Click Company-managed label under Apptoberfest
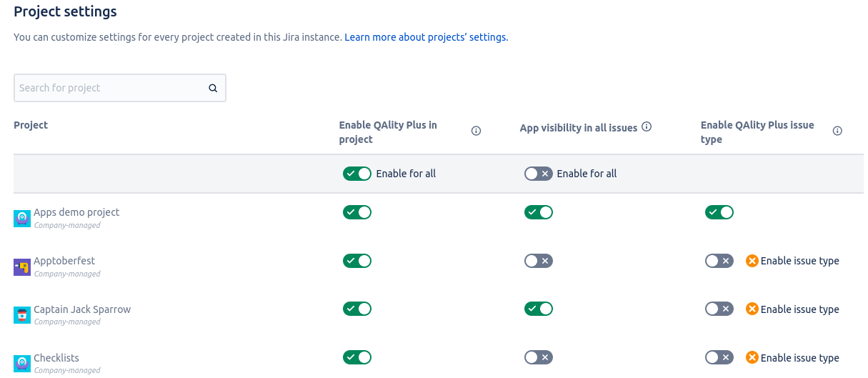 [x=67, y=274]
